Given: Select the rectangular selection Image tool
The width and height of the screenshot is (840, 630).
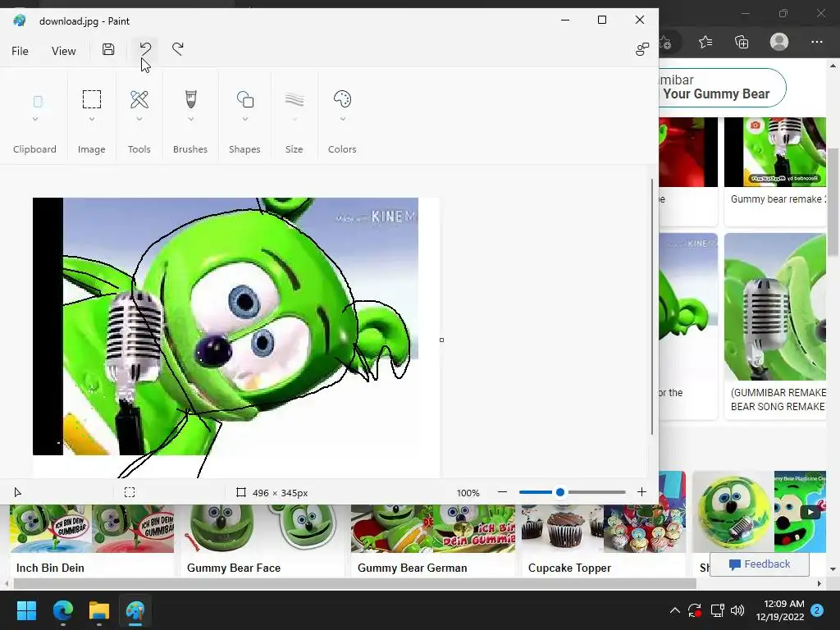Looking at the screenshot, I should click(x=92, y=99).
